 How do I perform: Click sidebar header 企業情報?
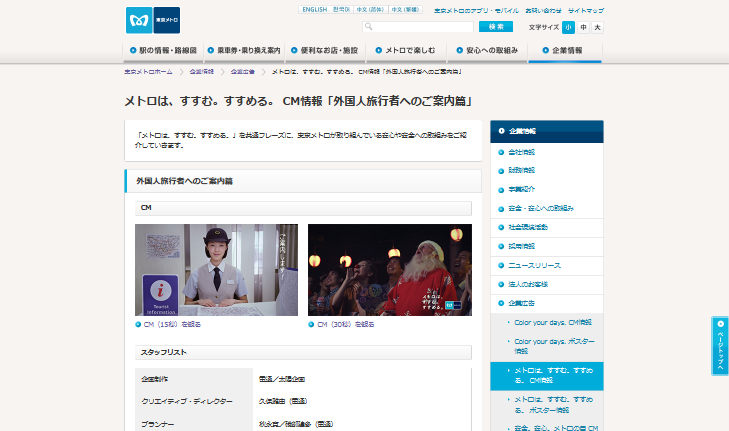click(x=547, y=132)
